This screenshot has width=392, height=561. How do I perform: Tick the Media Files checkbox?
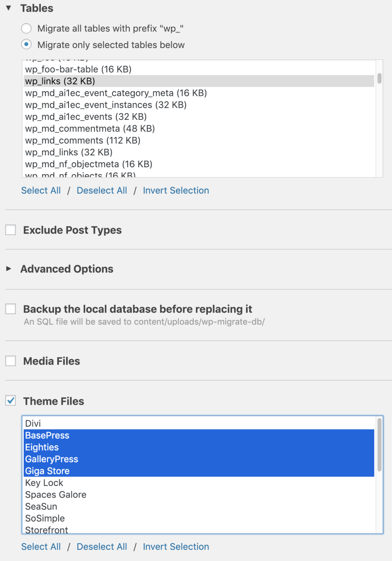(11, 361)
